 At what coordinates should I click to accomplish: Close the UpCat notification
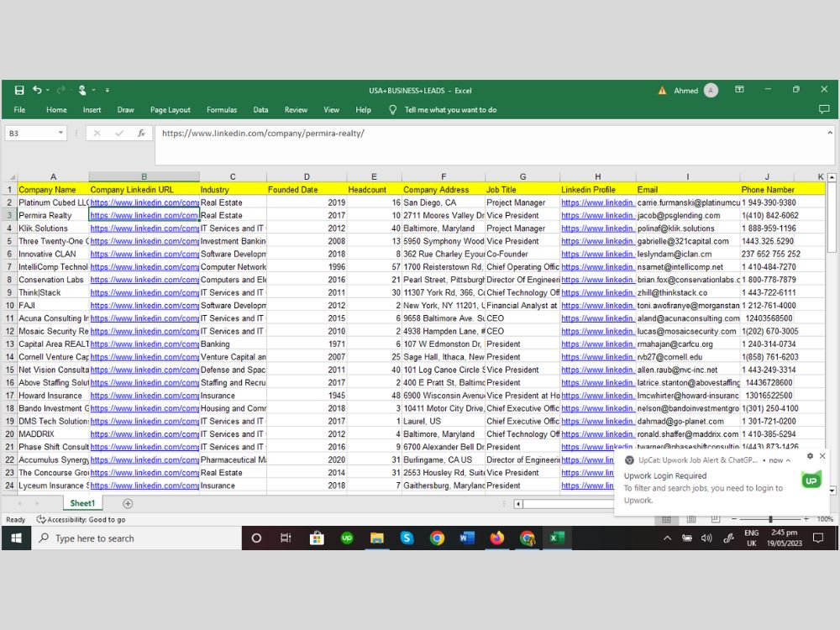click(822, 456)
